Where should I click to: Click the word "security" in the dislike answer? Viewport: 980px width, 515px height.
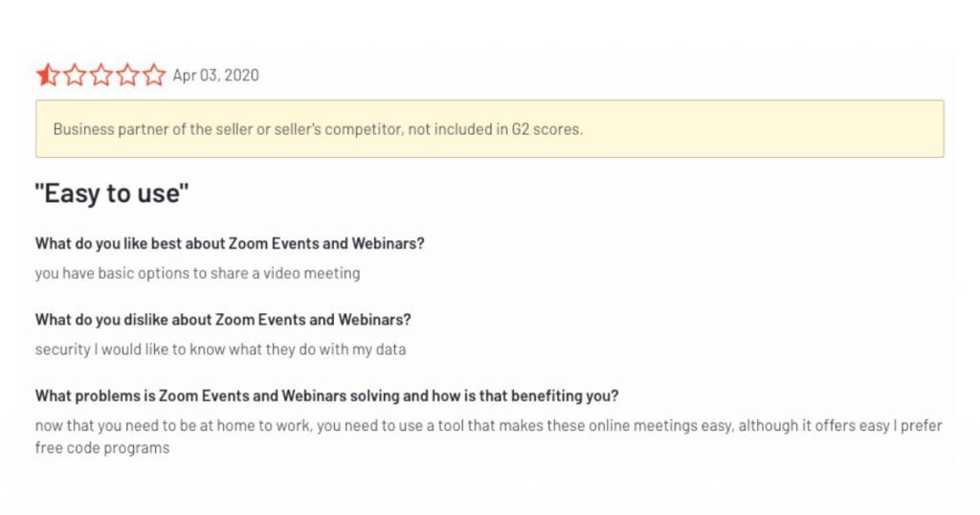(62, 349)
